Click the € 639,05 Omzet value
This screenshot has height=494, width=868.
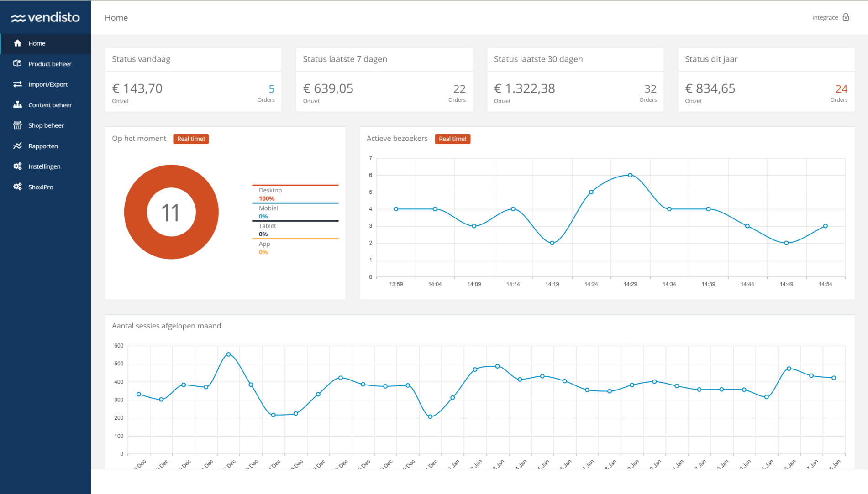coord(328,88)
